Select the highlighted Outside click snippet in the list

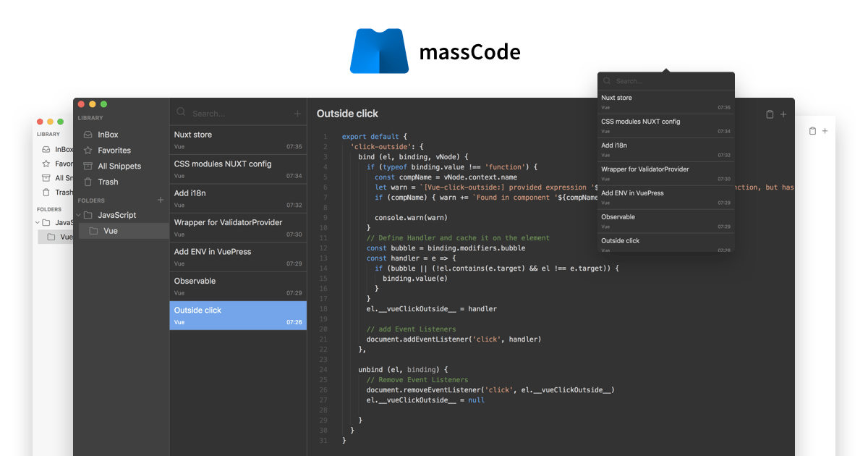click(x=238, y=316)
